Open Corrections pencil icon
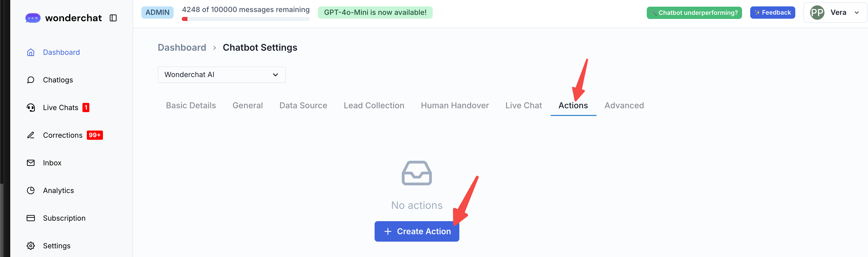The width and height of the screenshot is (868, 257). click(x=31, y=135)
